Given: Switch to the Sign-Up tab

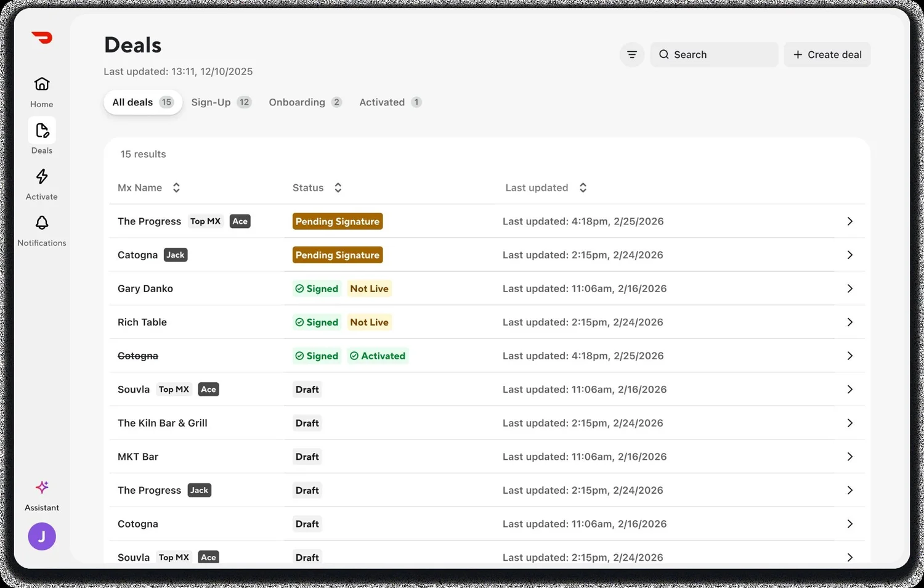Looking at the screenshot, I should 221,102.
